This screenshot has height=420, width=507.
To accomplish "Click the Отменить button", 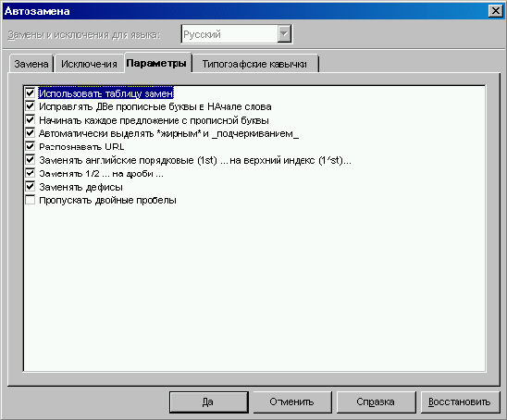I will (292, 401).
